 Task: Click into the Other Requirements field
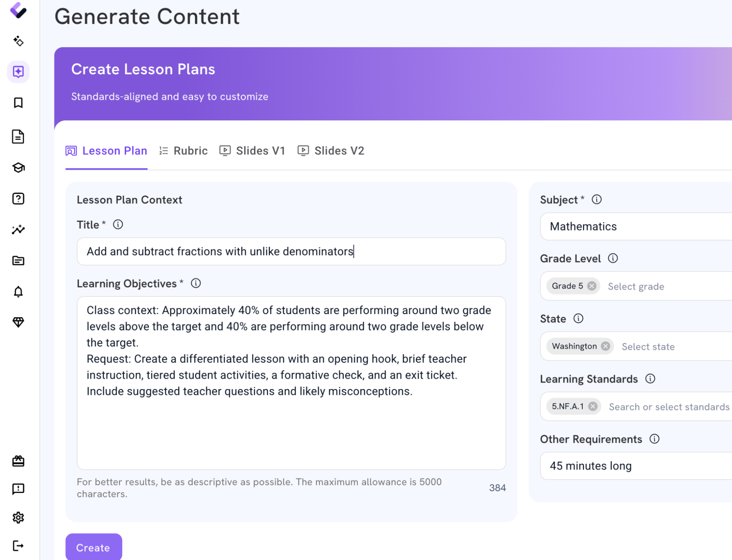click(636, 466)
